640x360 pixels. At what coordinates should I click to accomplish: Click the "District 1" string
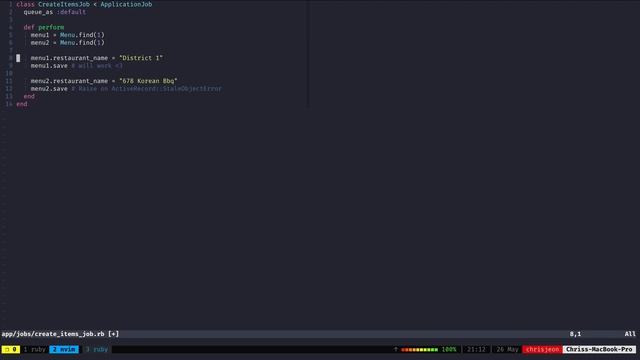141,58
